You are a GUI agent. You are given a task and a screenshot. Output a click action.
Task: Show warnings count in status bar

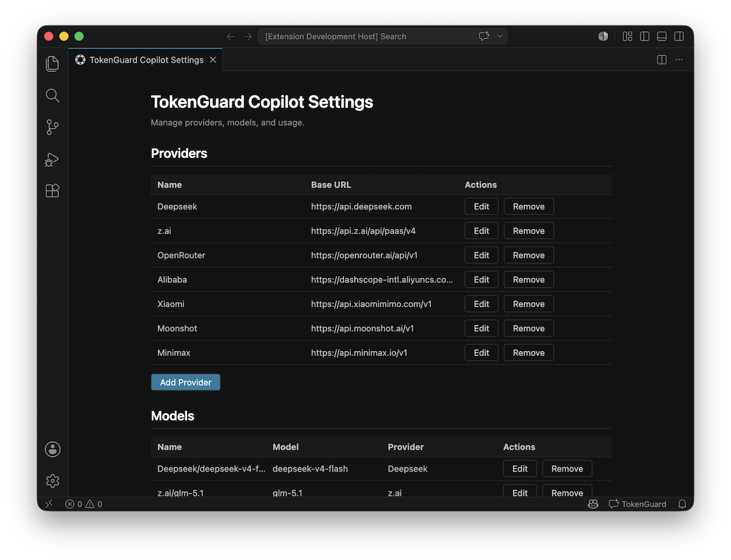[x=94, y=504]
